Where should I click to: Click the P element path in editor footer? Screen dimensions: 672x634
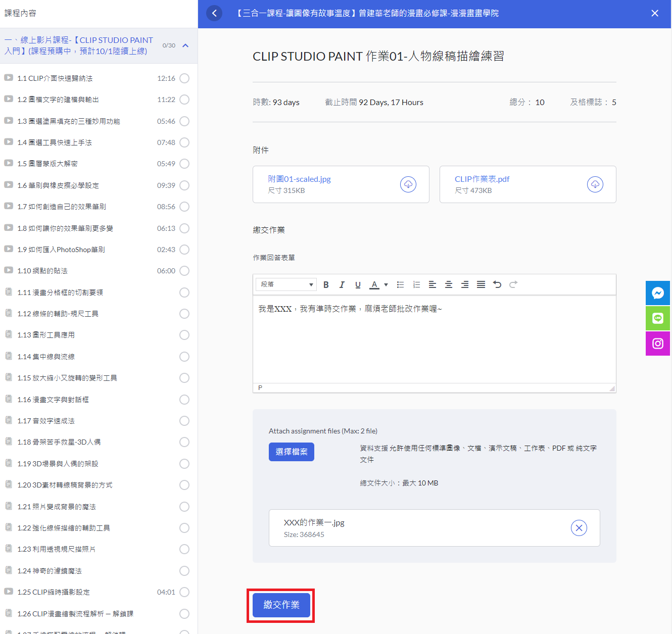[260, 387]
